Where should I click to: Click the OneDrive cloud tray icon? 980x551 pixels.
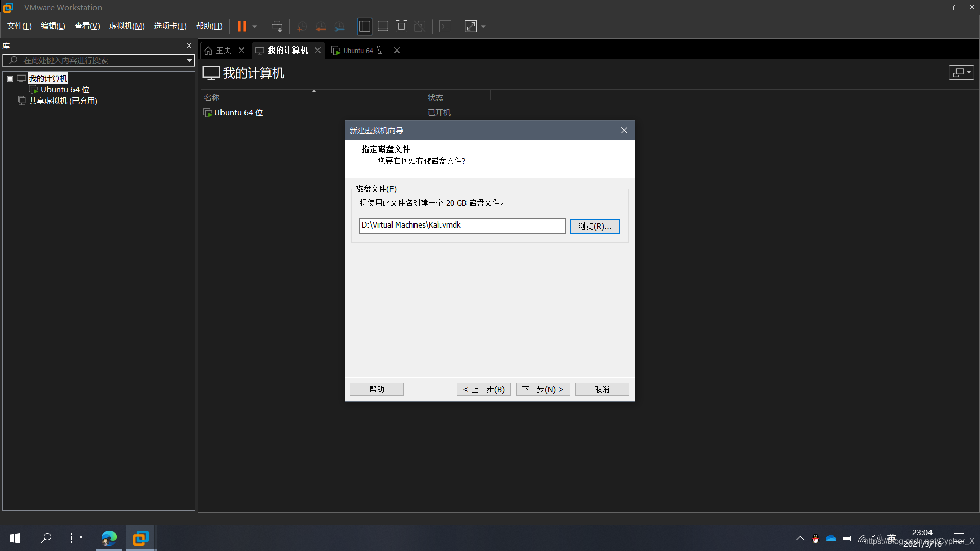(831, 539)
